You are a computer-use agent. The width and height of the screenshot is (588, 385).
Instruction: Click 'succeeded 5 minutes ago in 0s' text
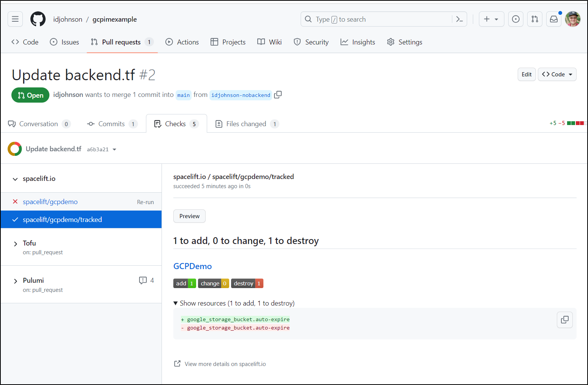tap(212, 186)
